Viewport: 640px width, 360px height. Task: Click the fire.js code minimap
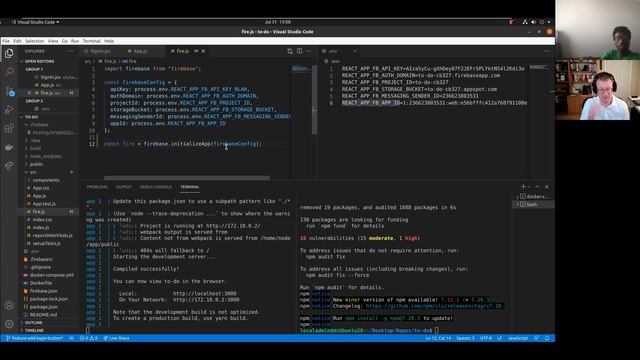[301, 69]
